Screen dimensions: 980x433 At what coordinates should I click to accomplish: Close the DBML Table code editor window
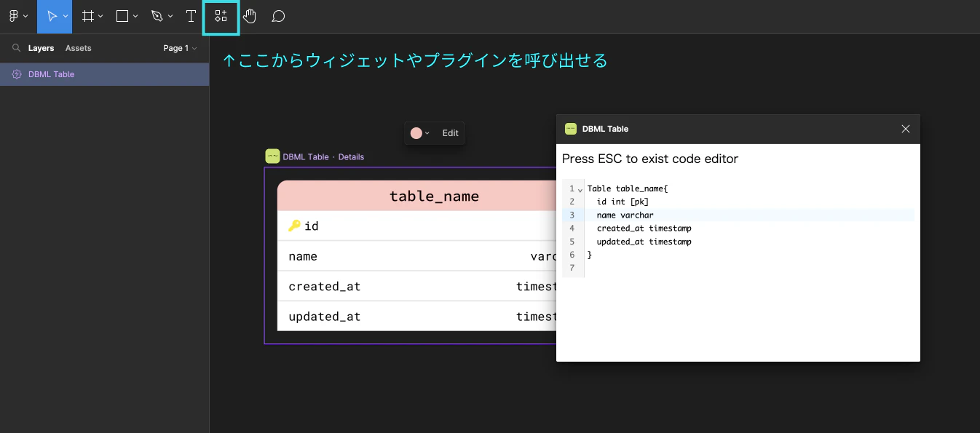click(x=906, y=129)
